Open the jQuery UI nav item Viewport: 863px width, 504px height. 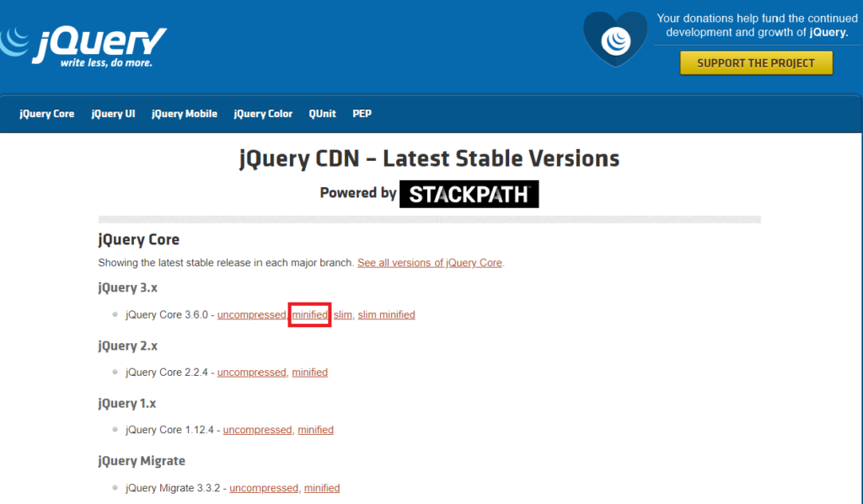[113, 114]
